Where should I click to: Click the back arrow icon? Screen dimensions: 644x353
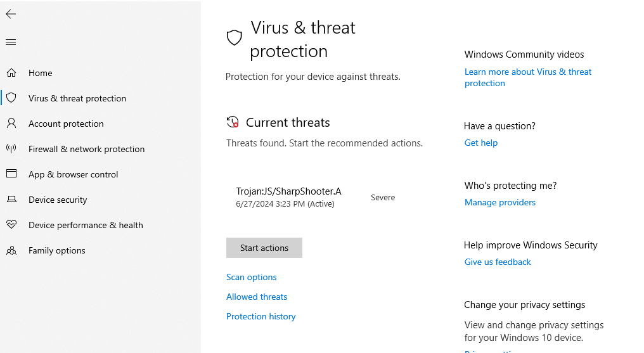(11, 14)
